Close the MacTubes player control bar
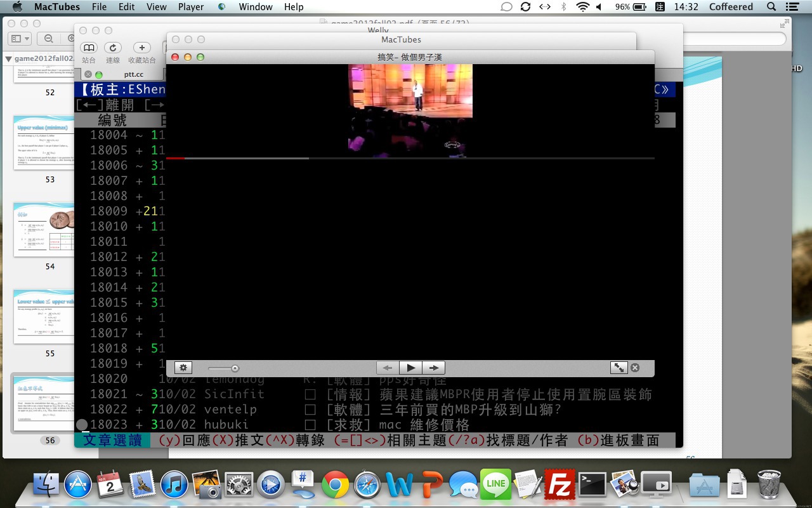The image size is (812, 508). [635, 368]
